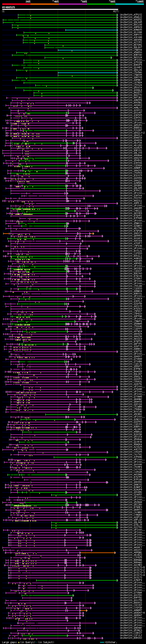Click the orange ~40% identity legend segment
The height and width of the screenshot is (644, 146).
pos(45,4)
